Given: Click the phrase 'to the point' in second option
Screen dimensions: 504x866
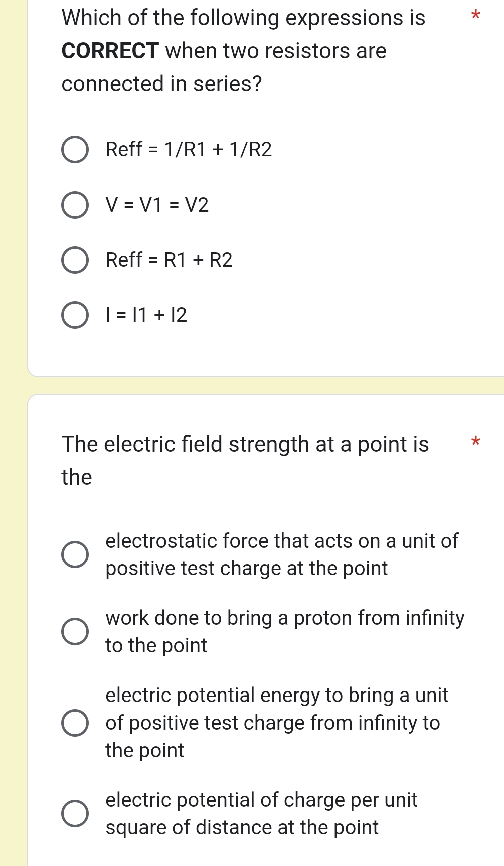Looking at the screenshot, I should click(155, 645).
